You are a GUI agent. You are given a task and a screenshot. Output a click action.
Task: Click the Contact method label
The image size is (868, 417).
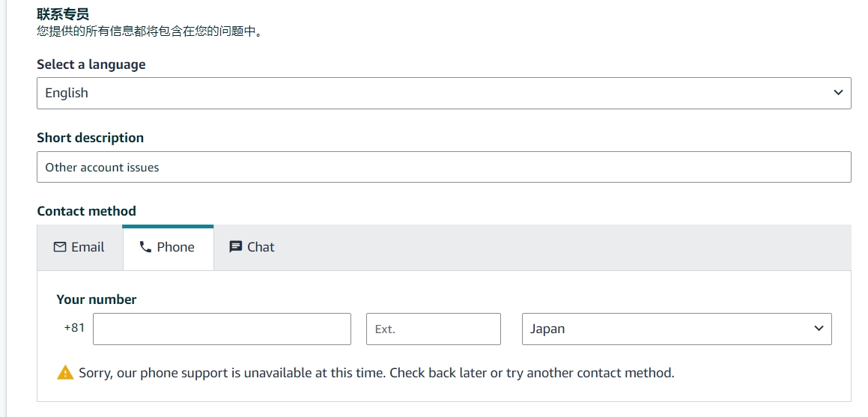point(86,210)
